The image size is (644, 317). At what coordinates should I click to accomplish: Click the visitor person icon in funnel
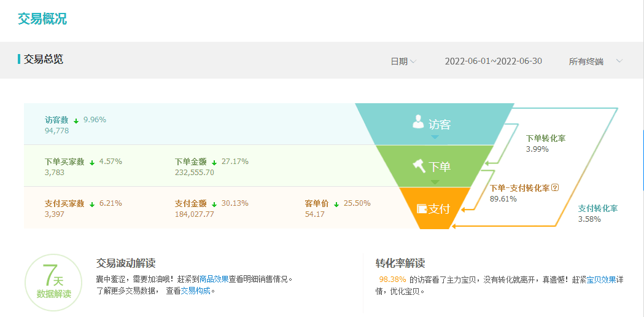click(x=418, y=122)
